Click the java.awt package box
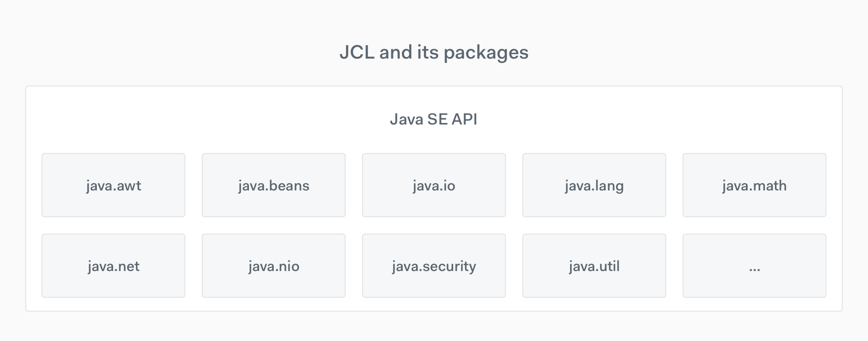This screenshot has width=868, height=341. click(113, 185)
